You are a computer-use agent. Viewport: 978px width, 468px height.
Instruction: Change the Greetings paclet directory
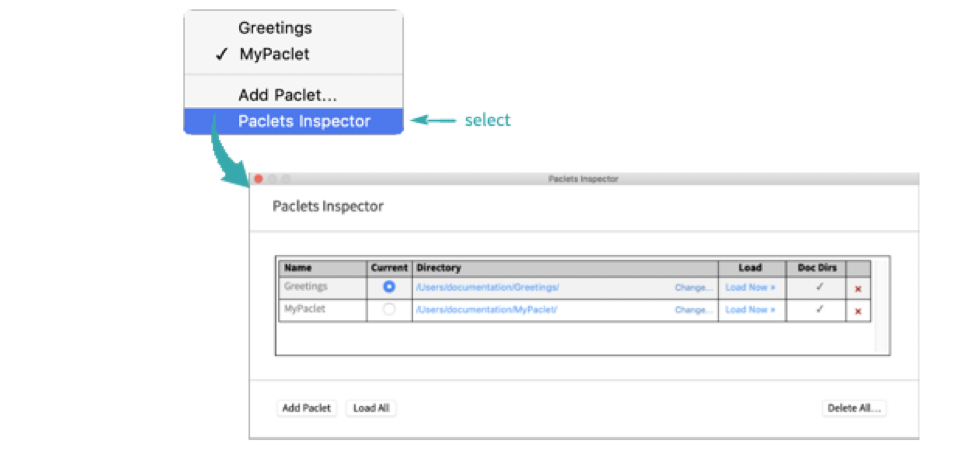click(694, 287)
